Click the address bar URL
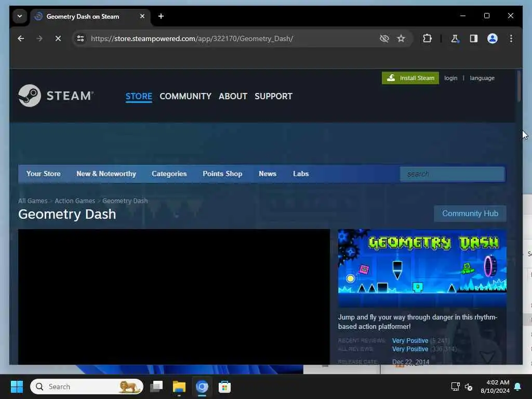 [192, 38]
